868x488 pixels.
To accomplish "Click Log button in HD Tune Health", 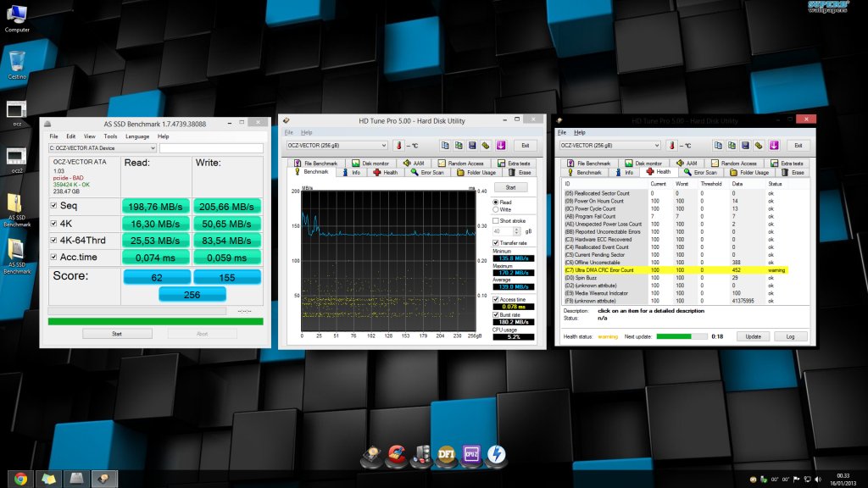I will pyautogui.click(x=790, y=336).
